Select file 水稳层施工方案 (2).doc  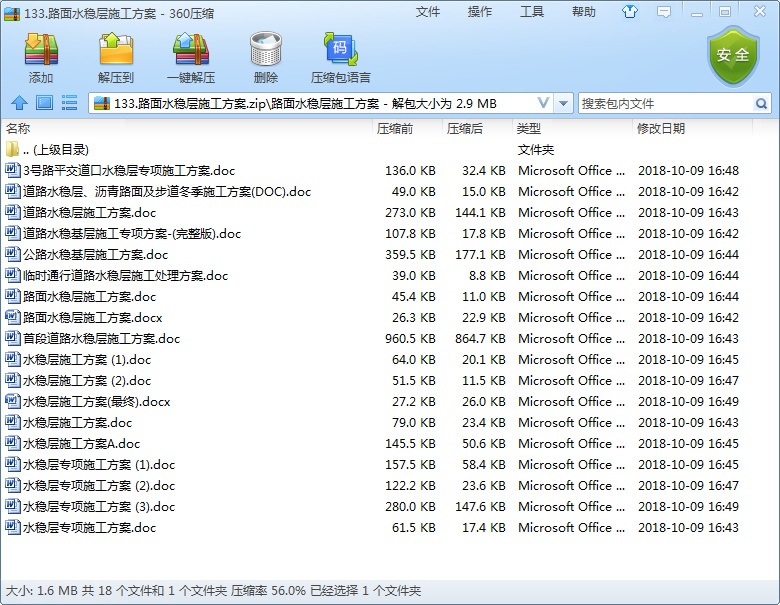[x=378, y=380]
